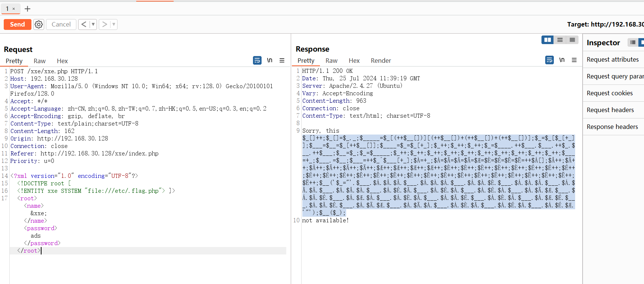Open Request panel options menu

tap(282, 60)
